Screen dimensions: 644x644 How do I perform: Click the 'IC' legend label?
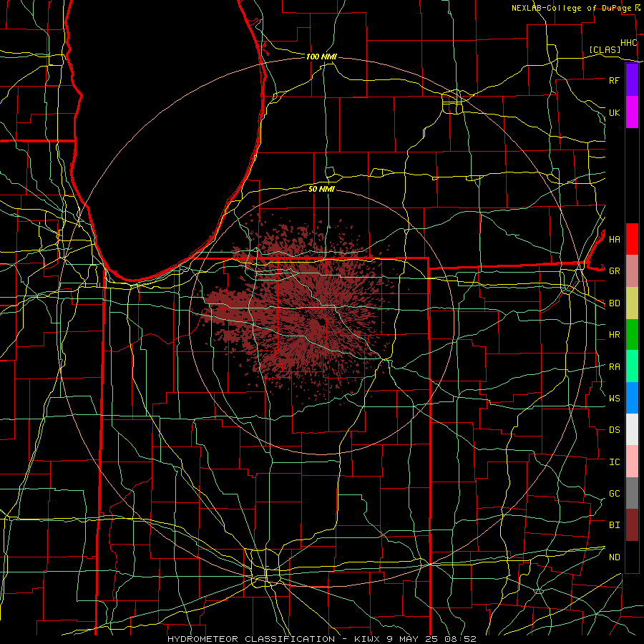tap(614, 462)
